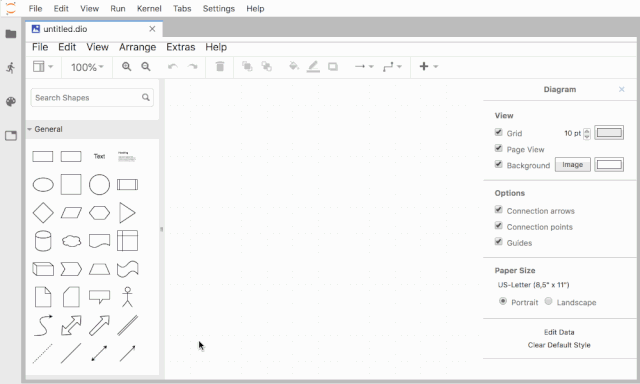
Task: Click the line color pencil icon
Action: click(x=313, y=67)
